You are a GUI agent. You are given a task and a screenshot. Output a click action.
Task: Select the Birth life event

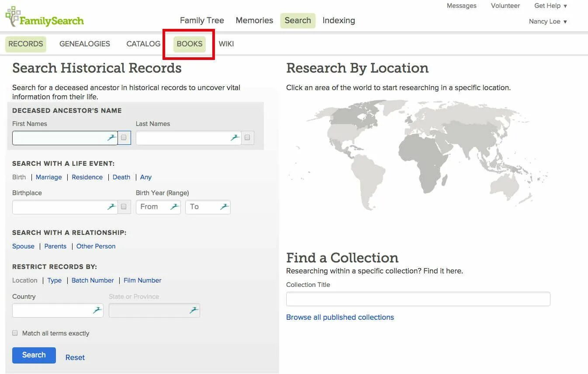(19, 177)
